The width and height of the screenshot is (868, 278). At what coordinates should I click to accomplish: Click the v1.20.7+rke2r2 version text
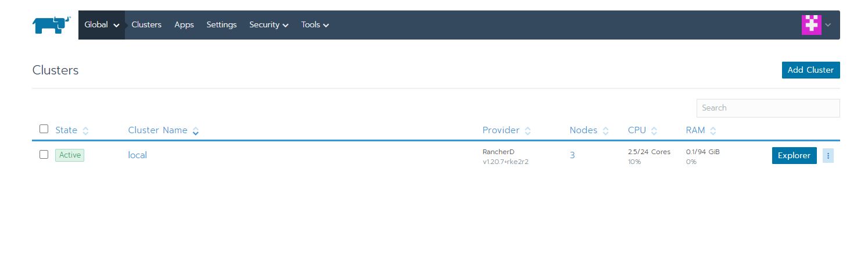505,162
